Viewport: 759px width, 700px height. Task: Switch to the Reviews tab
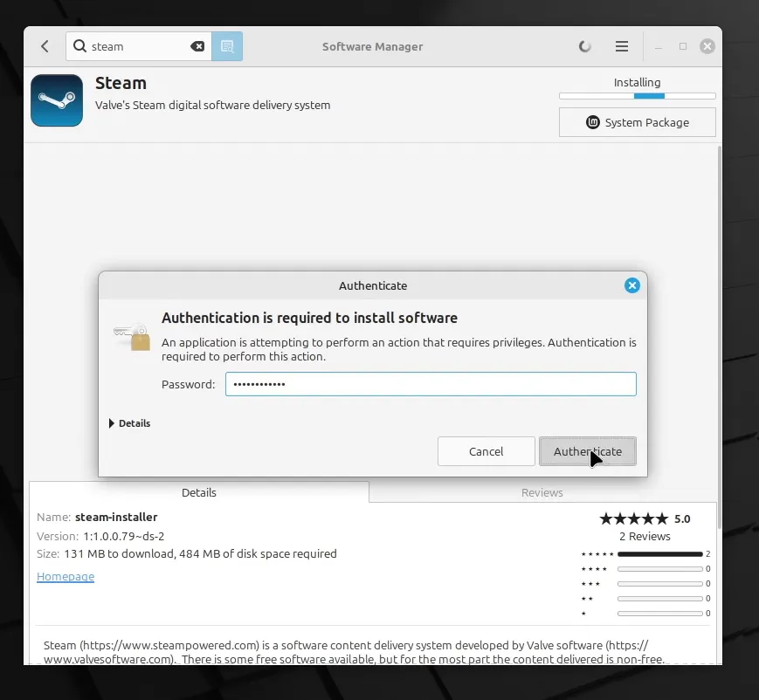coord(542,492)
